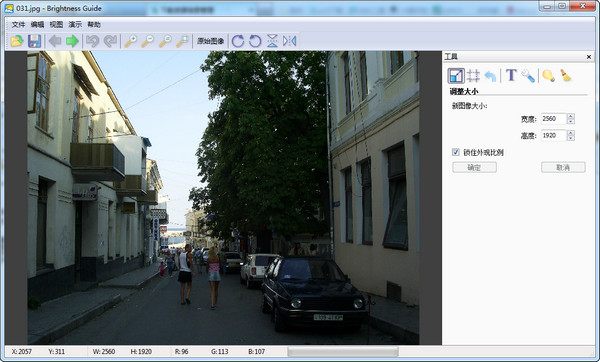The width and height of the screenshot is (600, 362).
Task: Click the 确定 button
Action: coord(474,167)
